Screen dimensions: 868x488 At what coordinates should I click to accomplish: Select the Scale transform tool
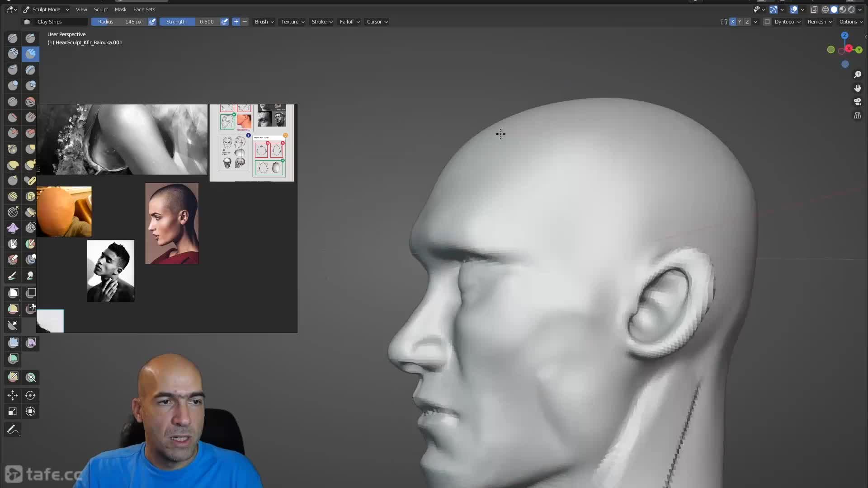pos(13,412)
